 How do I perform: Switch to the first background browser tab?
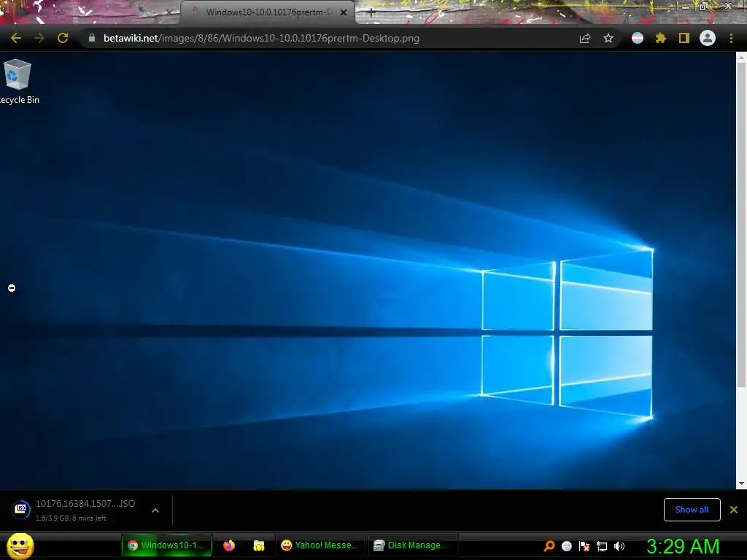(90, 12)
